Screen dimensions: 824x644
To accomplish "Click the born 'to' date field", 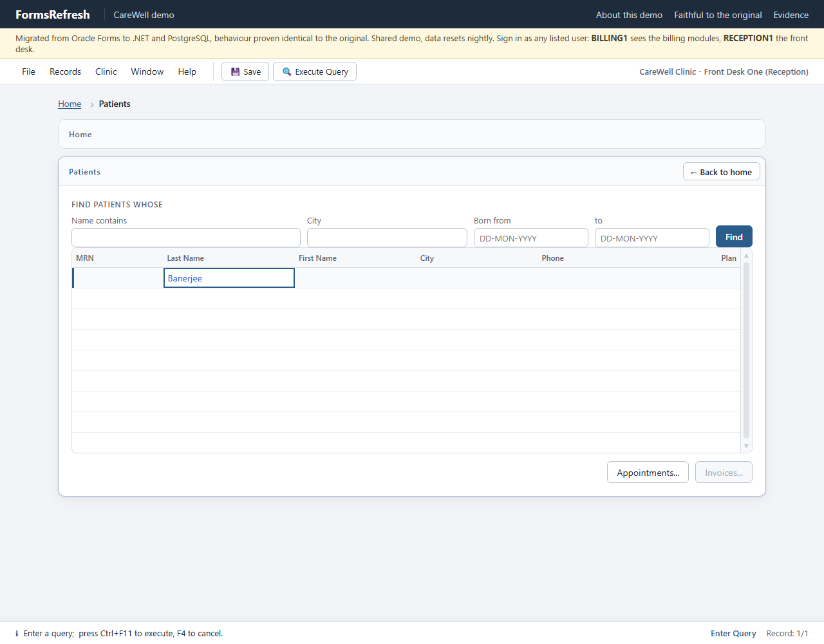I will 652,238.
